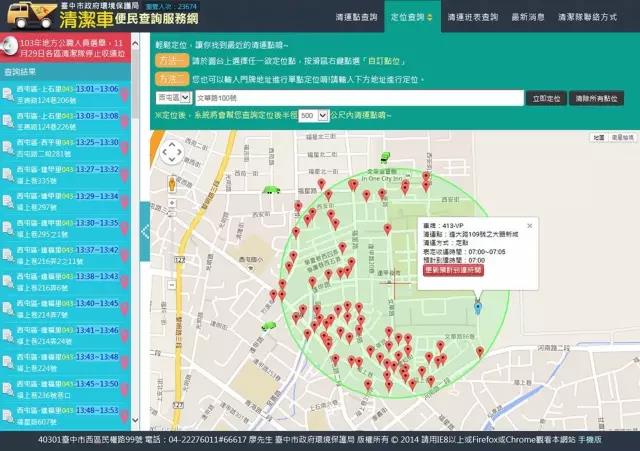Select the 13:01~13:06 result row

(x=65, y=94)
